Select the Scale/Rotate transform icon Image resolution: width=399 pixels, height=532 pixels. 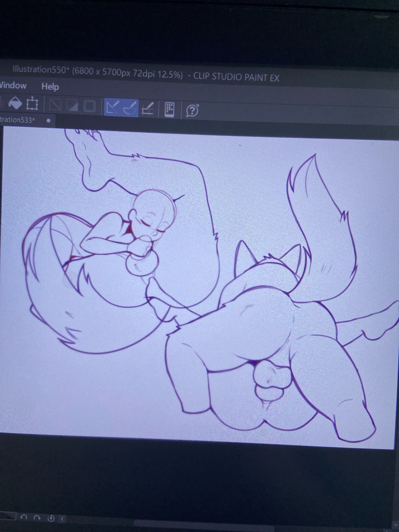[x=32, y=104]
